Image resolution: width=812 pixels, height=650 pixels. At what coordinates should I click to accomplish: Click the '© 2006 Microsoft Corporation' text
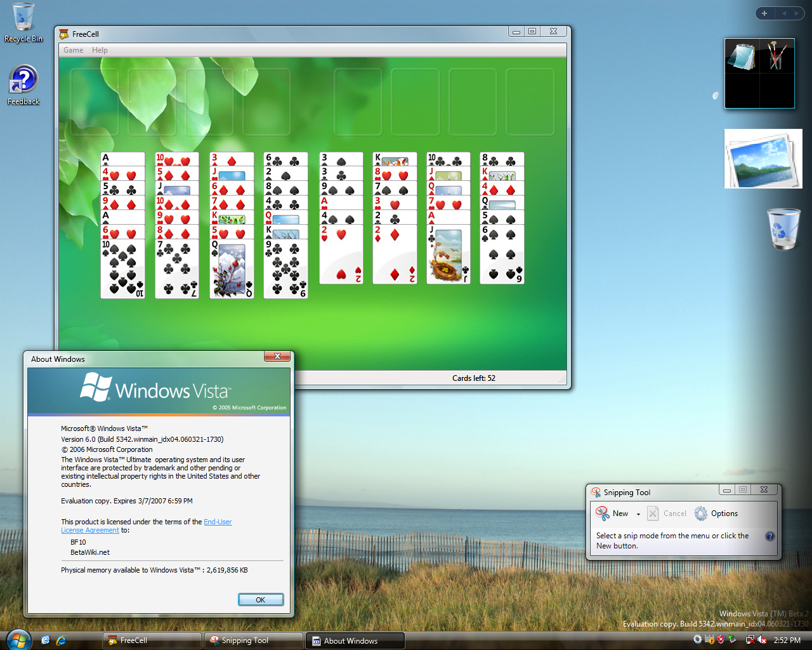click(107, 449)
